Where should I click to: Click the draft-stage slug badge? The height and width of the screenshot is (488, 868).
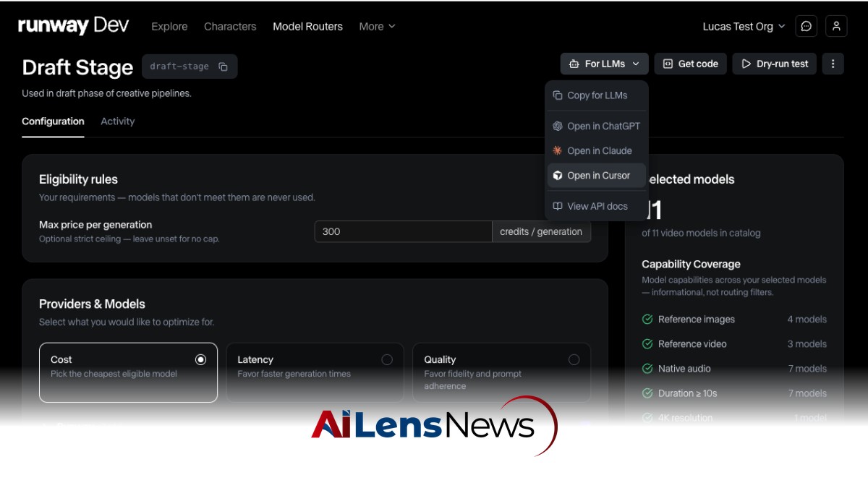click(190, 67)
